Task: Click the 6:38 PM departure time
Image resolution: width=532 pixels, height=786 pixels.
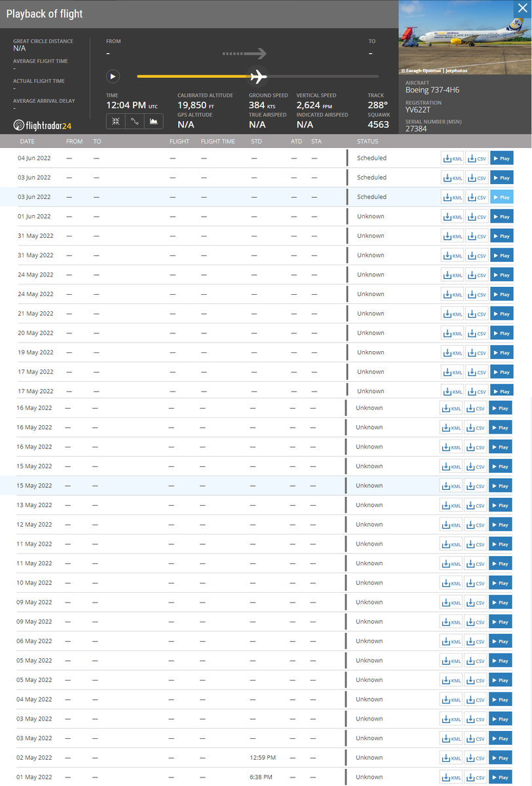Action: pos(261,777)
